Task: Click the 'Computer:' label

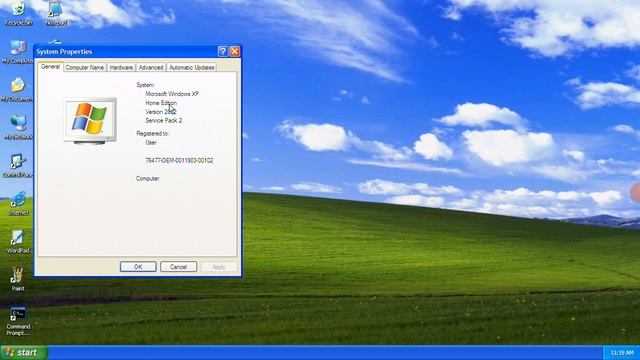Action: (148, 178)
